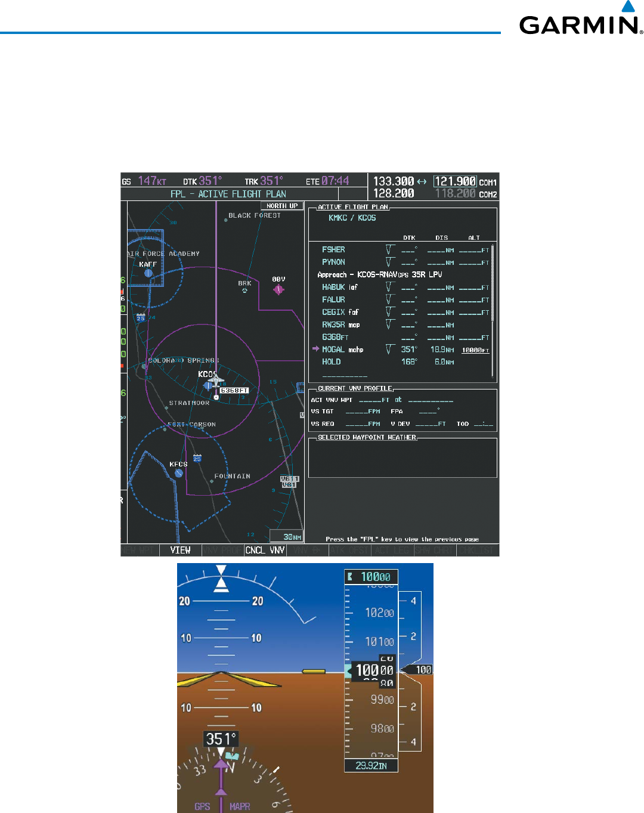
Task: Click the GPS navigation source label
Action: (202, 806)
